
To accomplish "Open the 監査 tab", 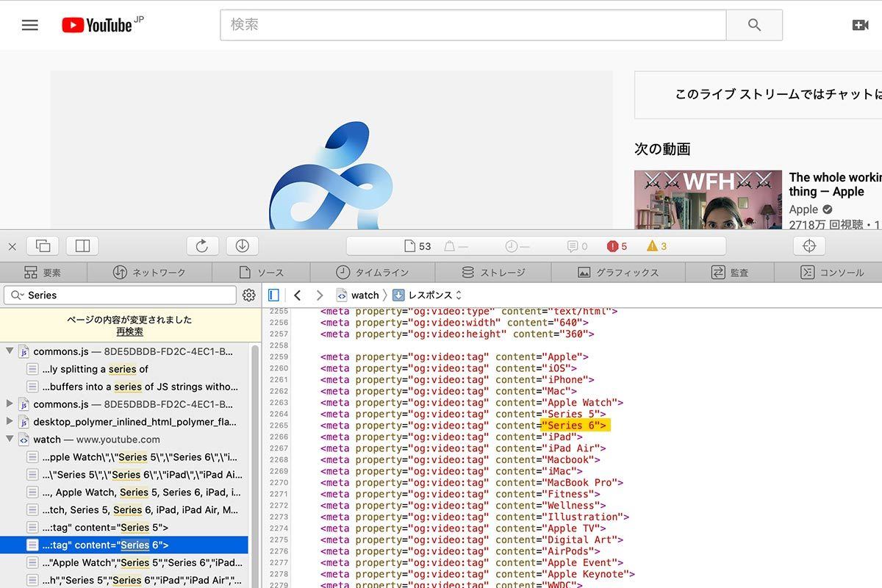I will tap(730, 272).
